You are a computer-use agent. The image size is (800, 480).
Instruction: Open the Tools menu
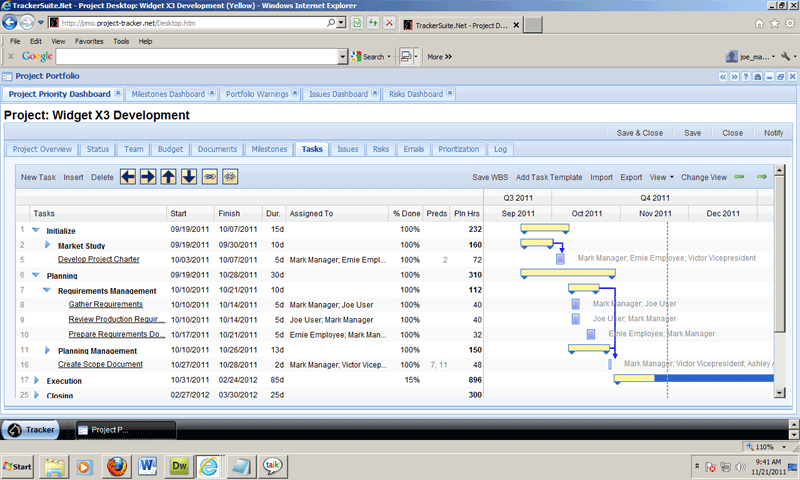(121, 41)
